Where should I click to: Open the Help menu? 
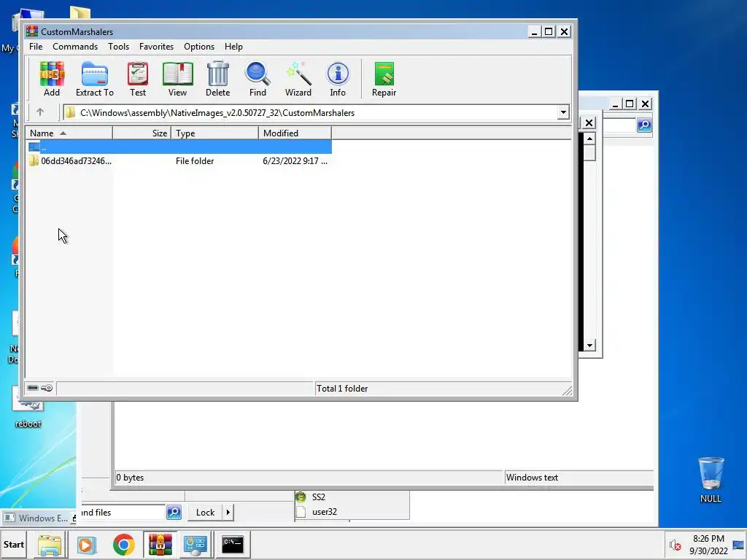pos(233,47)
